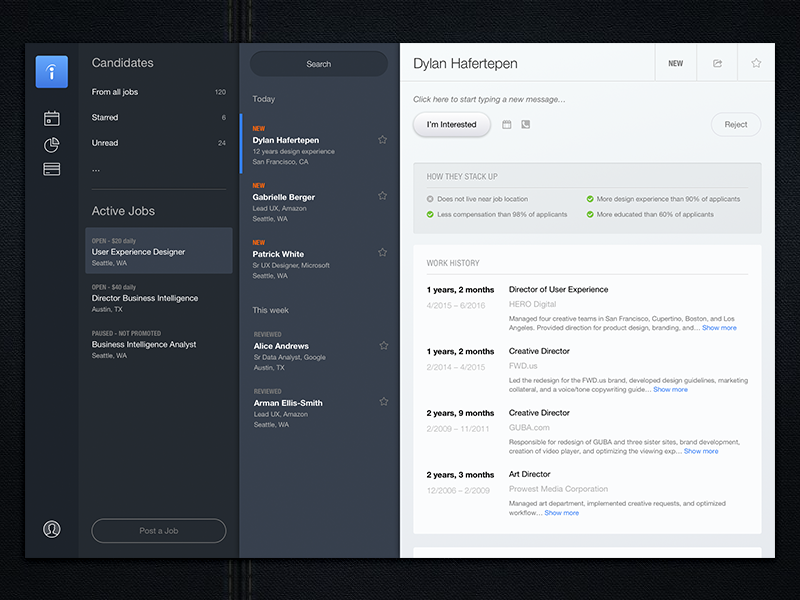The image size is (800, 600).
Task: Click the share icon in candidate header
Action: click(x=717, y=63)
